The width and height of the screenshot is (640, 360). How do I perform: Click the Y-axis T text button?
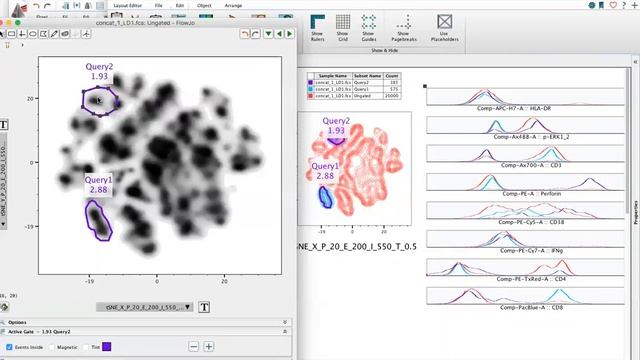click(x=4, y=124)
